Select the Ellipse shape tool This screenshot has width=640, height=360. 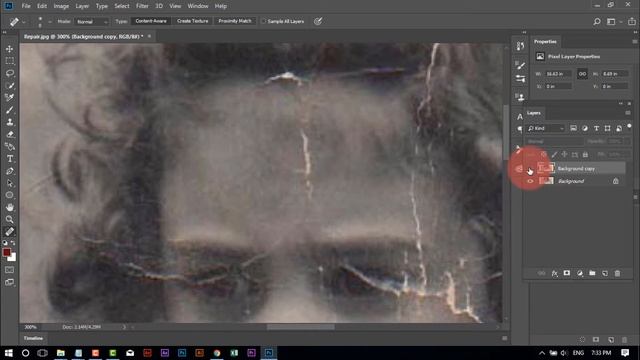pos(9,195)
